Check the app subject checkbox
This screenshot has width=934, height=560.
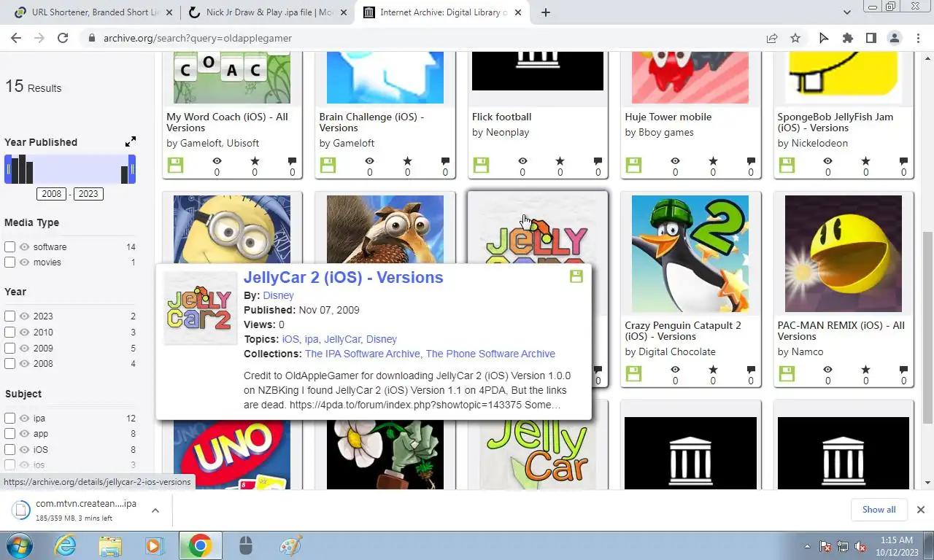point(9,433)
